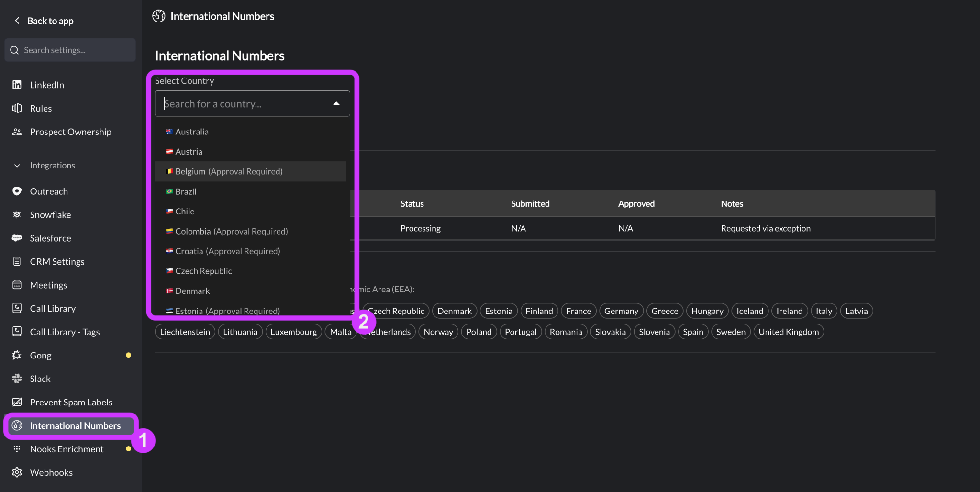Close the country dropdown with arrow
Viewport: 980px width, 492px height.
(336, 103)
